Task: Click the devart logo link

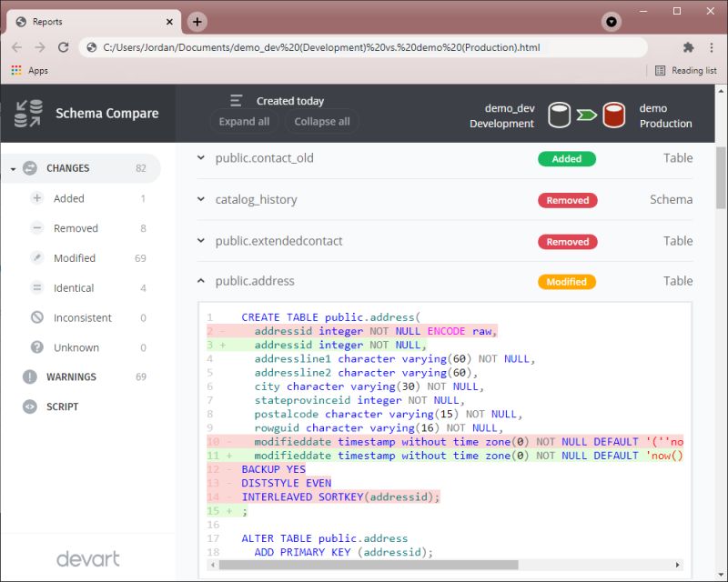Action: coord(87,558)
